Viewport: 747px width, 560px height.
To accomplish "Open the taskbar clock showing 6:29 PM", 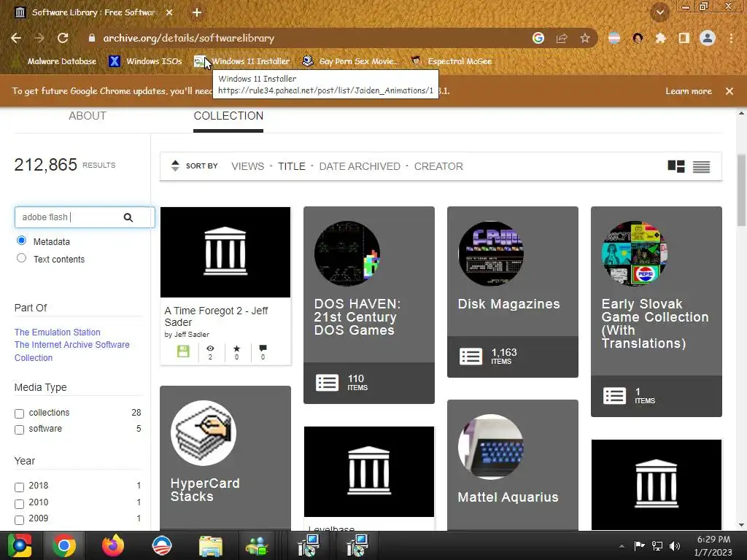I will (x=713, y=545).
